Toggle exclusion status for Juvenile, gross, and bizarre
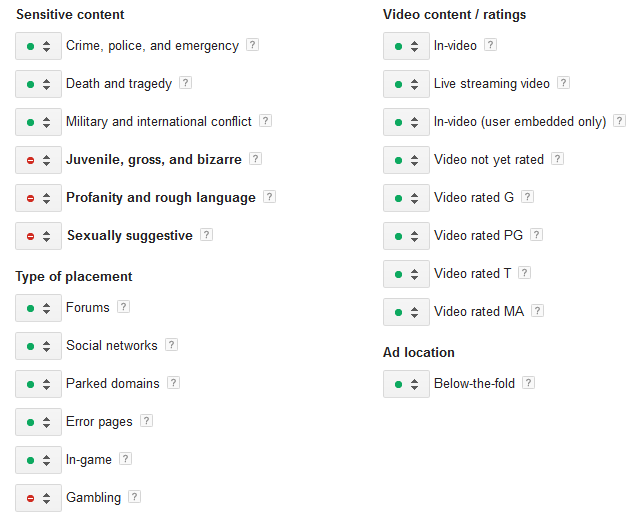The height and width of the screenshot is (517, 633). pyautogui.click(x=38, y=160)
